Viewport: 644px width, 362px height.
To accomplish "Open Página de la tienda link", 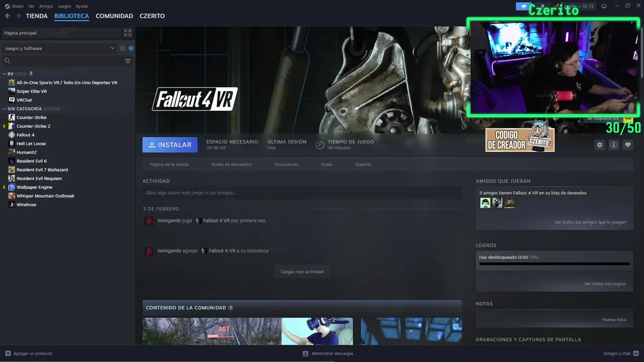I will (169, 164).
